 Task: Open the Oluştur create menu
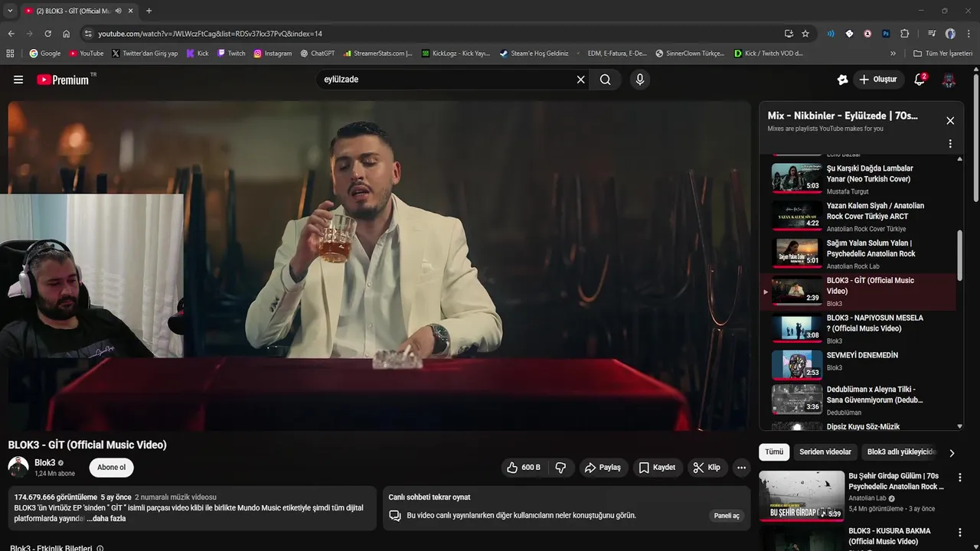point(878,80)
